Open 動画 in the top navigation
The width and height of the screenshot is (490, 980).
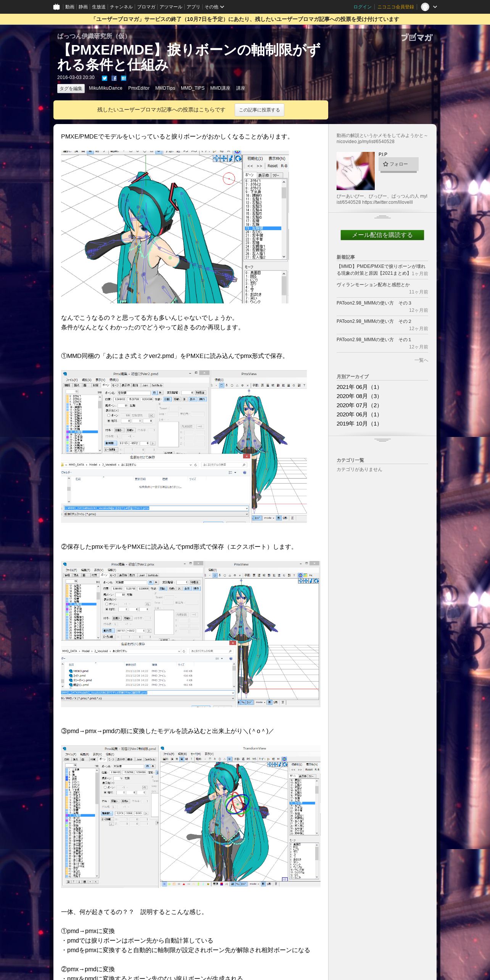[x=69, y=7]
